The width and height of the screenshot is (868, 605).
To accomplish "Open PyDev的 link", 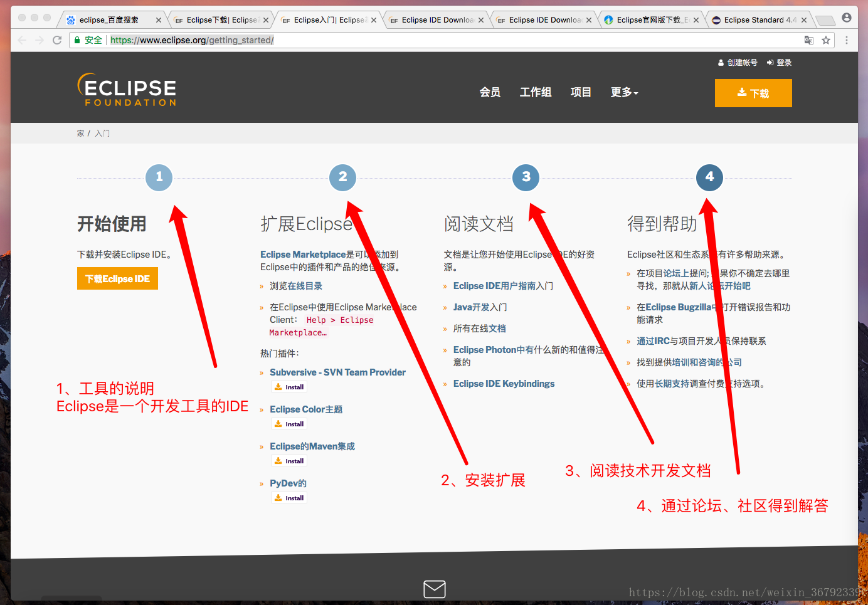I will [288, 483].
